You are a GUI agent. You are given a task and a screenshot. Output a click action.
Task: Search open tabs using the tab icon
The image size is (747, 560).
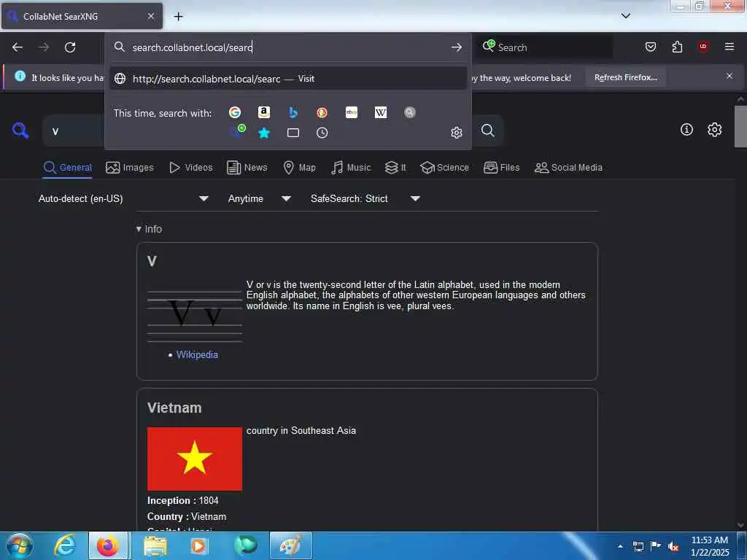click(x=293, y=133)
